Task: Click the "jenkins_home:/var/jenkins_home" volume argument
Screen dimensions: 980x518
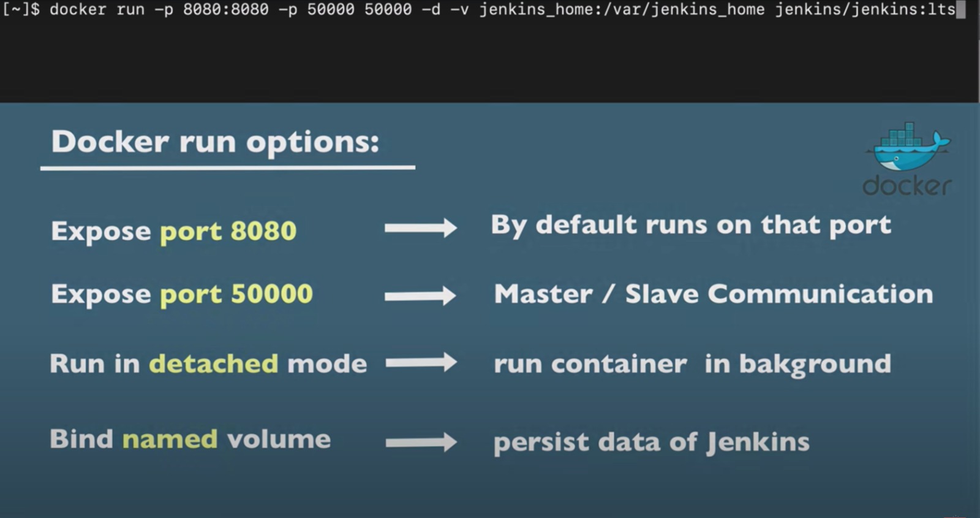Action: [x=622, y=10]
